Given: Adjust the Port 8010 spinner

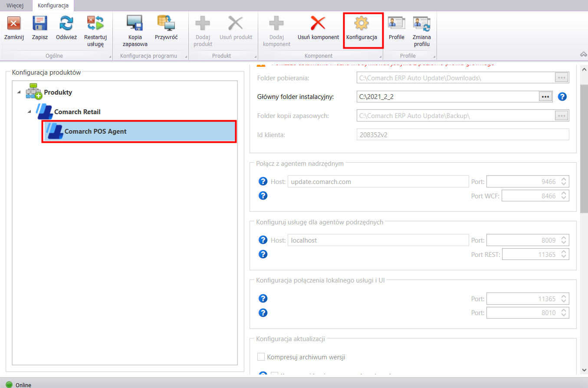Looking at the screenshot, I should point(564,312).
